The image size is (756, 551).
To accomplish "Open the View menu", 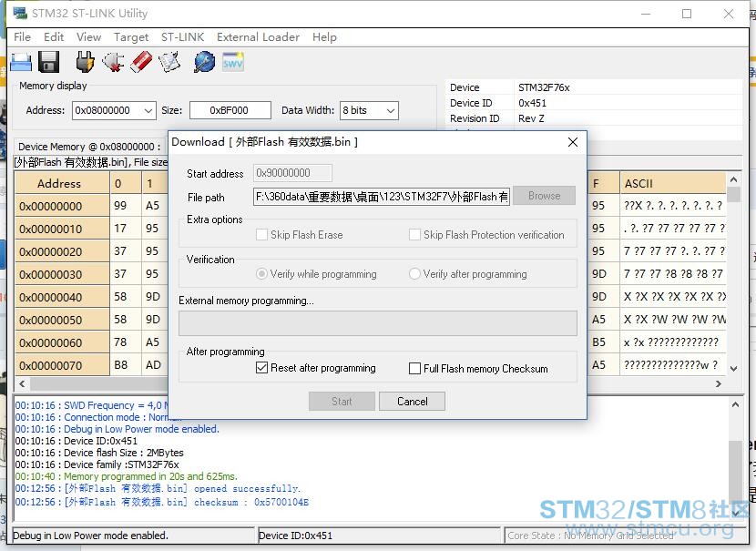I will coord(88,37).
